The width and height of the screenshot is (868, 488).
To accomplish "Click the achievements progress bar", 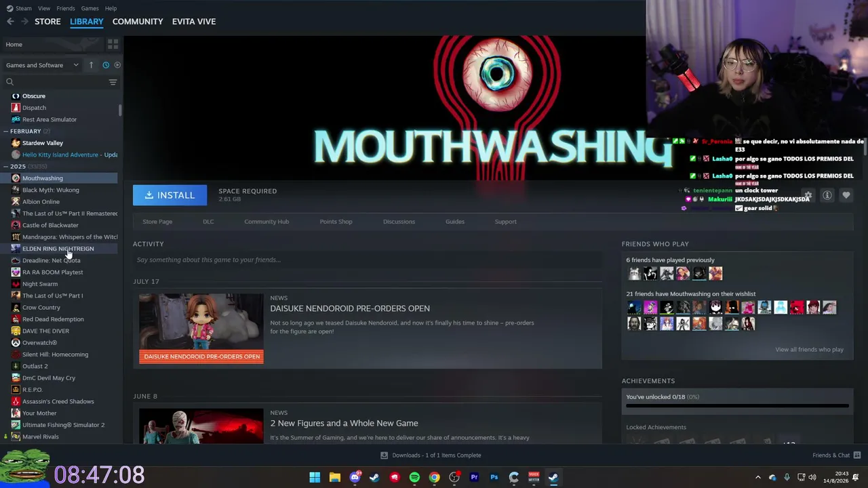I will tap(737, 406).
